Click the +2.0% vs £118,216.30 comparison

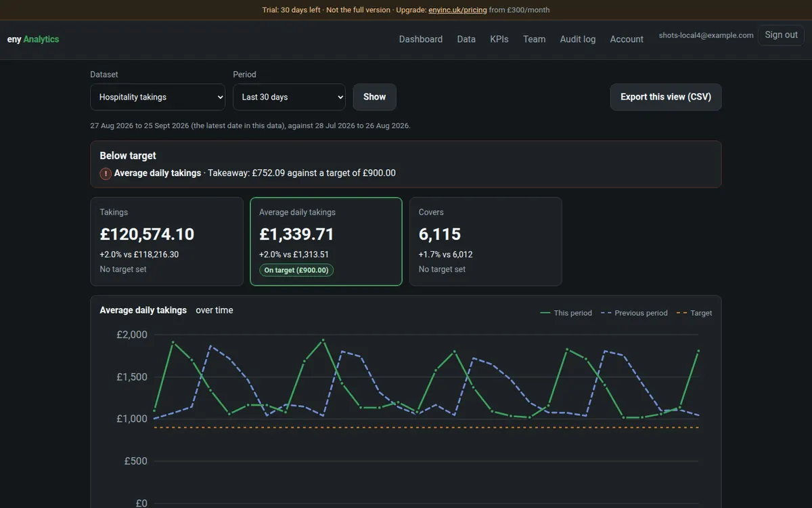click(139, 255)
